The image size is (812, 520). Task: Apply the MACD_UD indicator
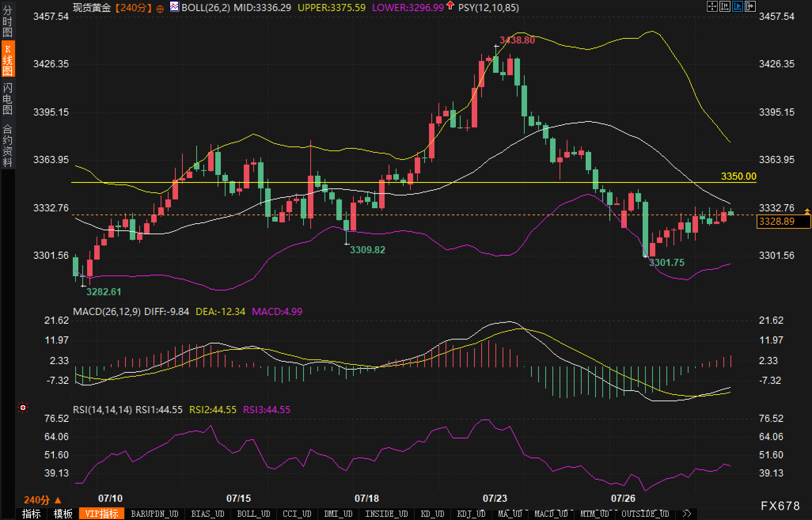pos(551,514)
